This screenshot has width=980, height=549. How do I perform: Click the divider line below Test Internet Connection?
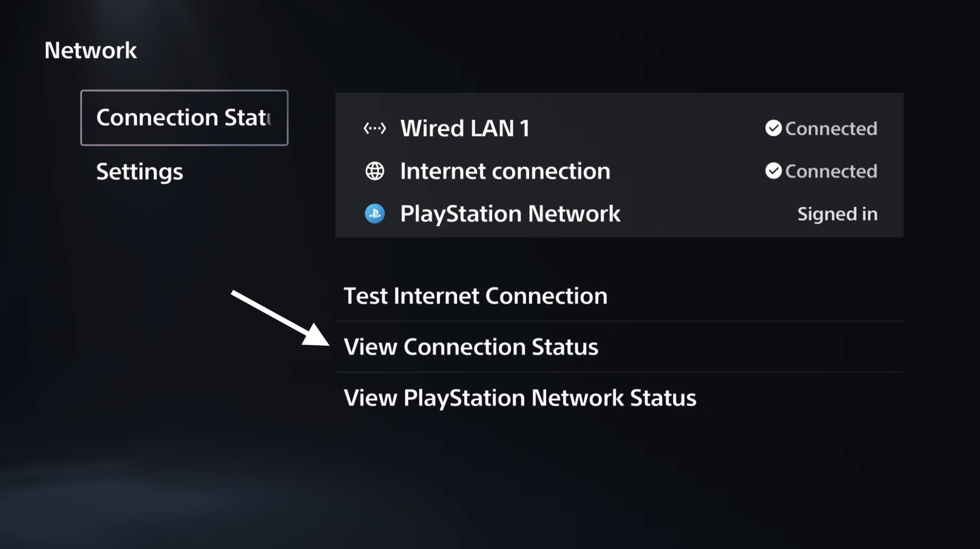pyautogui.click(x=619, y=321)
